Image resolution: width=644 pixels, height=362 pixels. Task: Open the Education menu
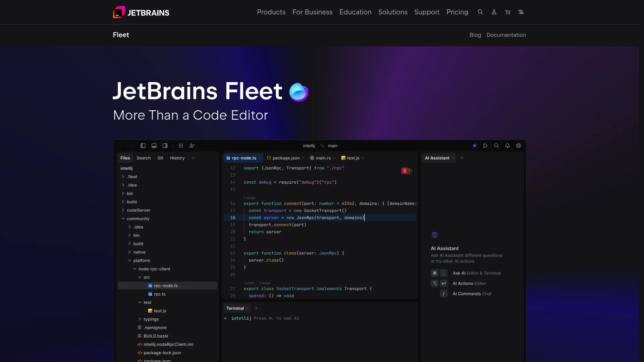(x=356, y=12)
